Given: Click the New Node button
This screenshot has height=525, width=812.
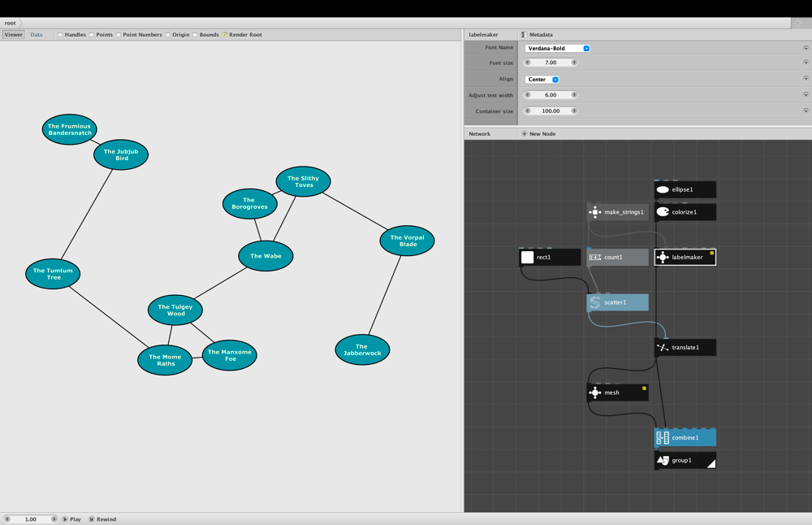Looking at the screenshot, I should point(538,134).
